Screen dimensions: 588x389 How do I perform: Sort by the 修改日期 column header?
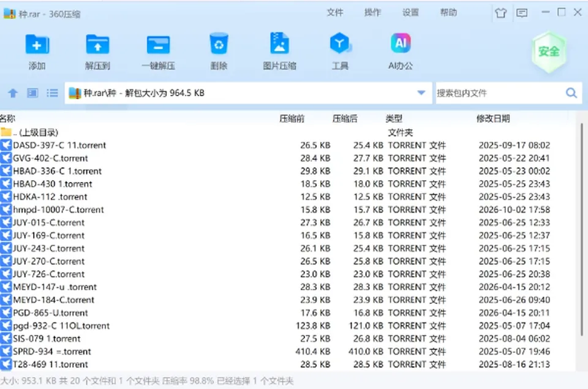click(493, 119)
